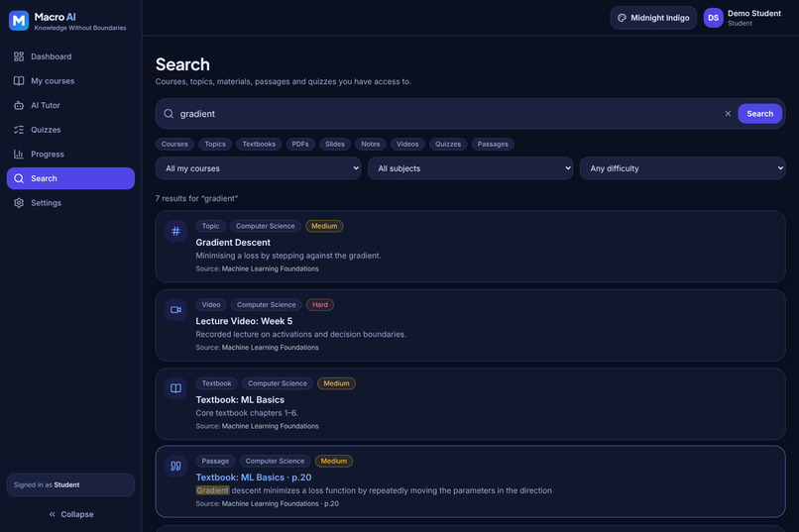Click the magnifier icon in search box
The height and width of the screenshot is (532, 799).
point(169,114)
